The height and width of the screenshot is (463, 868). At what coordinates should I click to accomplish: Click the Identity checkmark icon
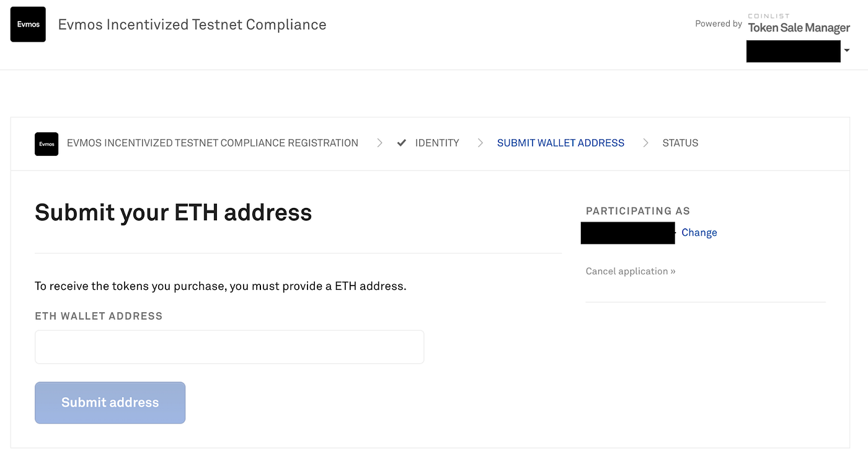(402, 143)
